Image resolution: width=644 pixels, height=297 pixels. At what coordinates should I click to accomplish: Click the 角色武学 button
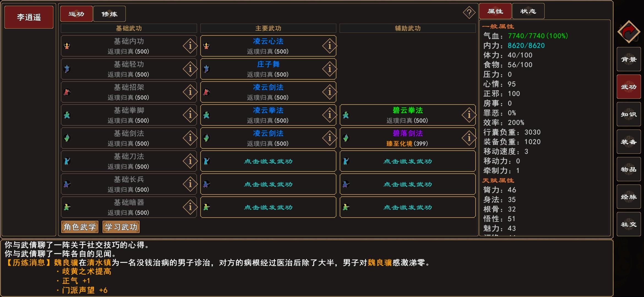click(x=80, y=227)
